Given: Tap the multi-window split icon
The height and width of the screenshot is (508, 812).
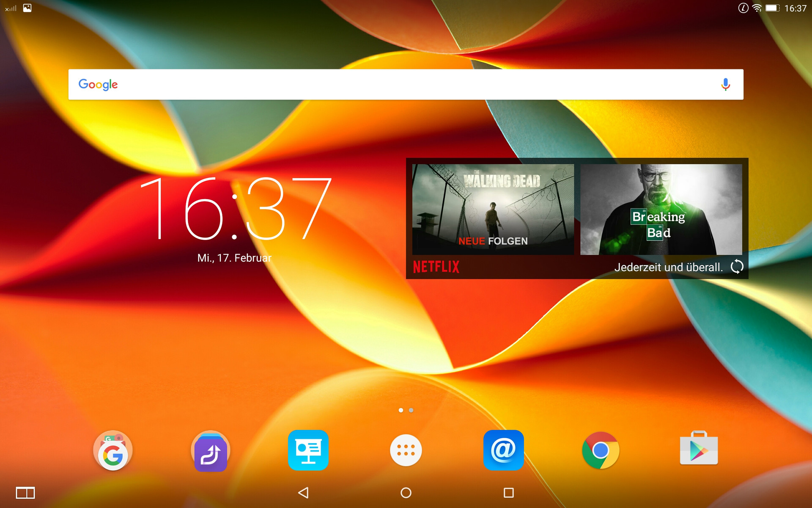Looking at the screenshot, I should 25,493.
